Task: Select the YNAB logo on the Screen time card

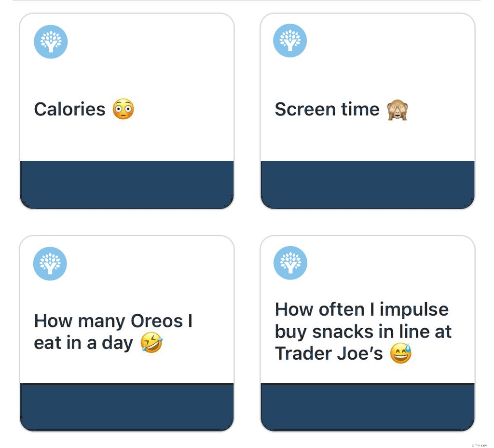Action: [289, 41]
